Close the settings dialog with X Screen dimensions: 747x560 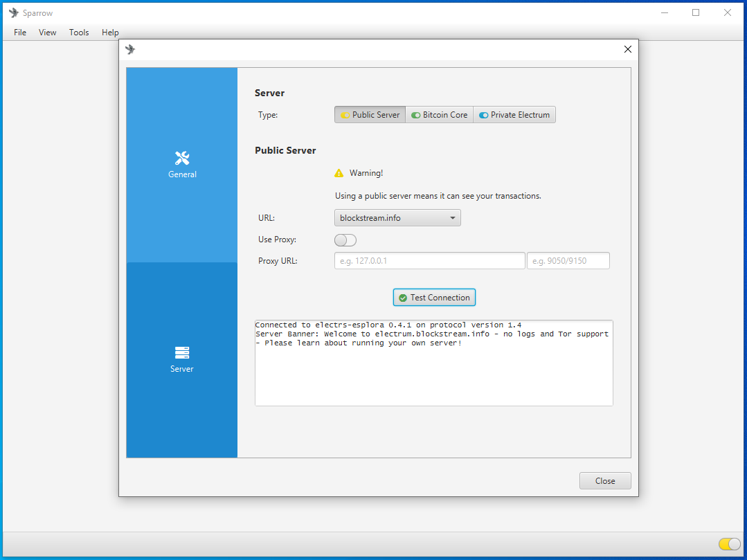tap(628, 49)
